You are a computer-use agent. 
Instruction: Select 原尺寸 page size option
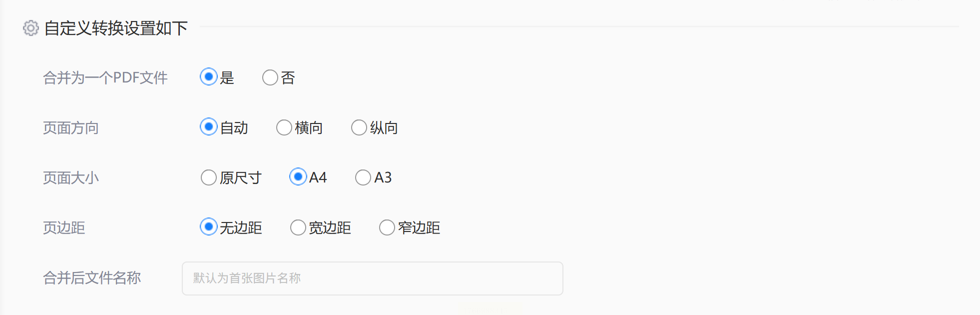click(209, 177)
